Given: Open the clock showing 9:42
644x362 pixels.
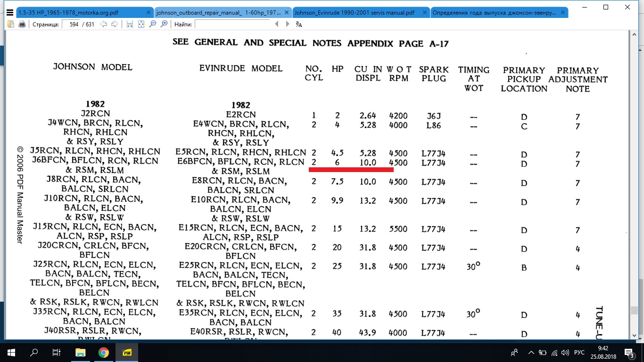Looking at the screenshot, I should [603, 353].
